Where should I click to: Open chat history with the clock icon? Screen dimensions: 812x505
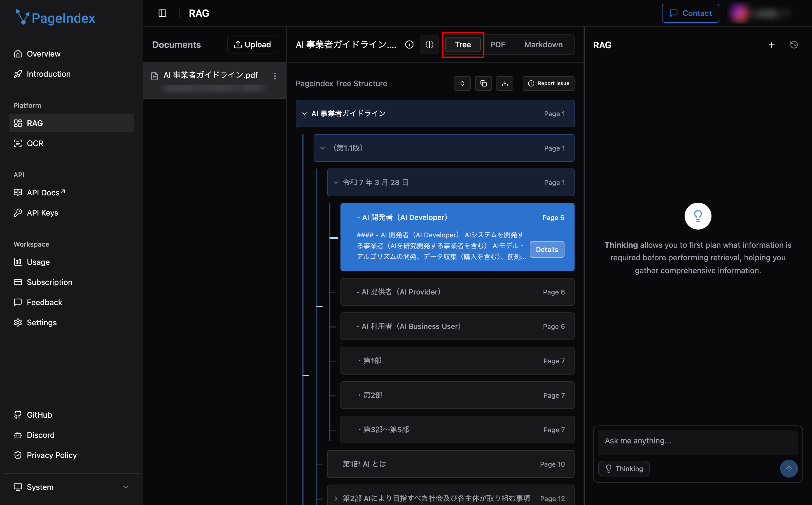[794, 45]
